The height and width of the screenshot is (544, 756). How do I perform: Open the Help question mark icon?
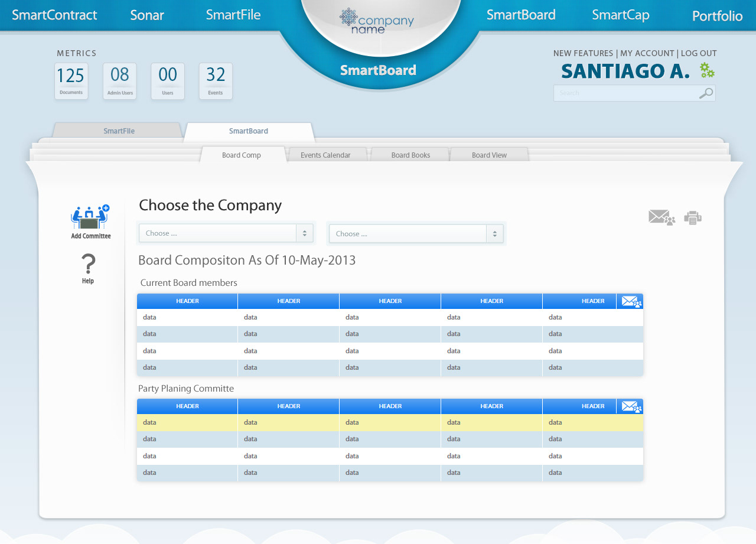pos(88,264)
